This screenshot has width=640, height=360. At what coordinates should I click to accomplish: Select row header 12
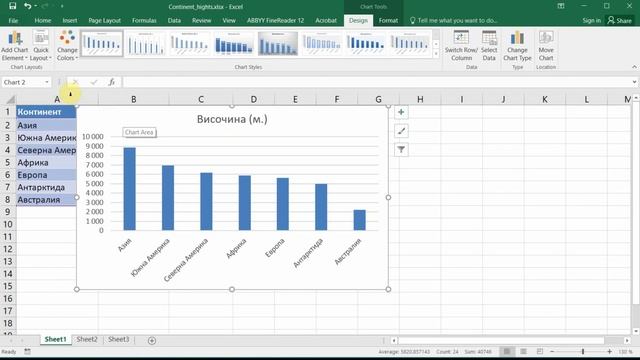[8, 249]
